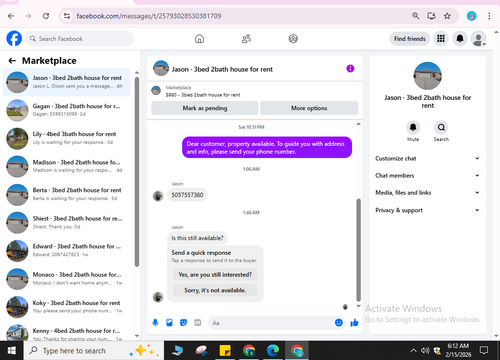This screenshot has width=500, height=360.
Task: Attach a file with the photo icon
Action: pos(169,323)
